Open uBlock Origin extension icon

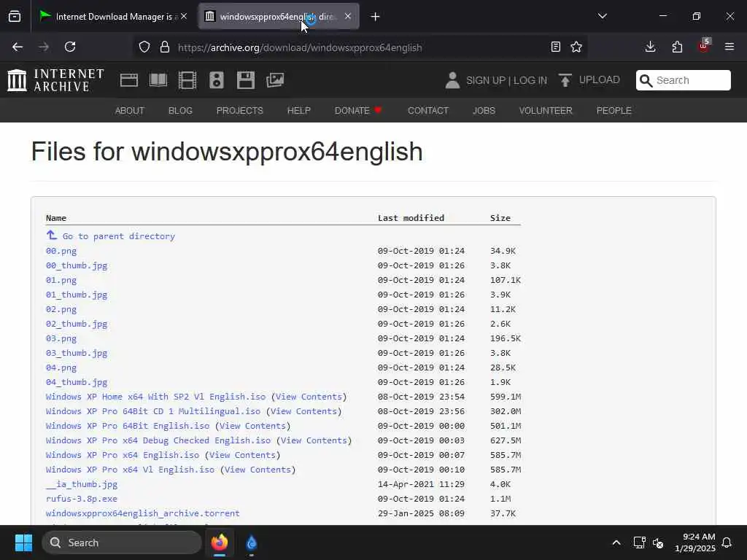pos(704,47)
